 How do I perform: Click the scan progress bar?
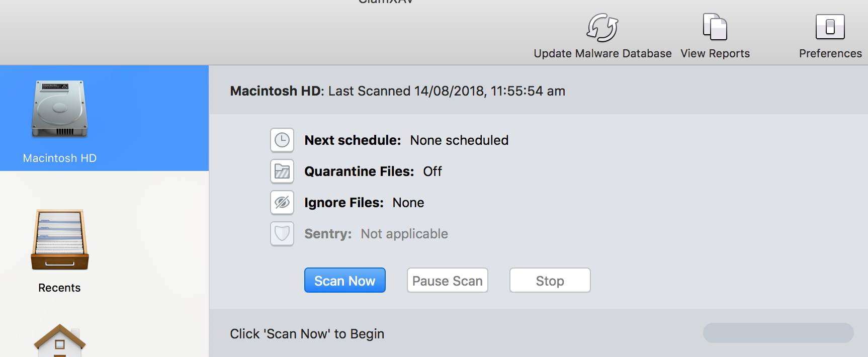(778, 333)
